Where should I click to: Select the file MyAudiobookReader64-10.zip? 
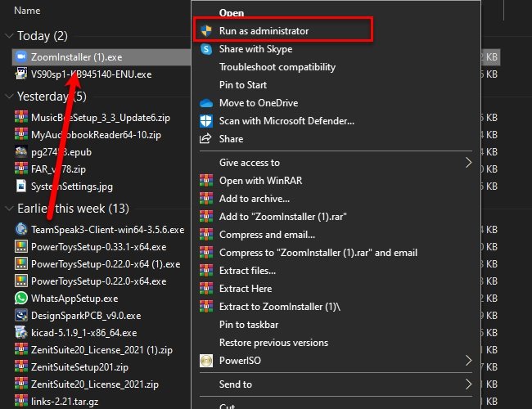pos(96,135)
